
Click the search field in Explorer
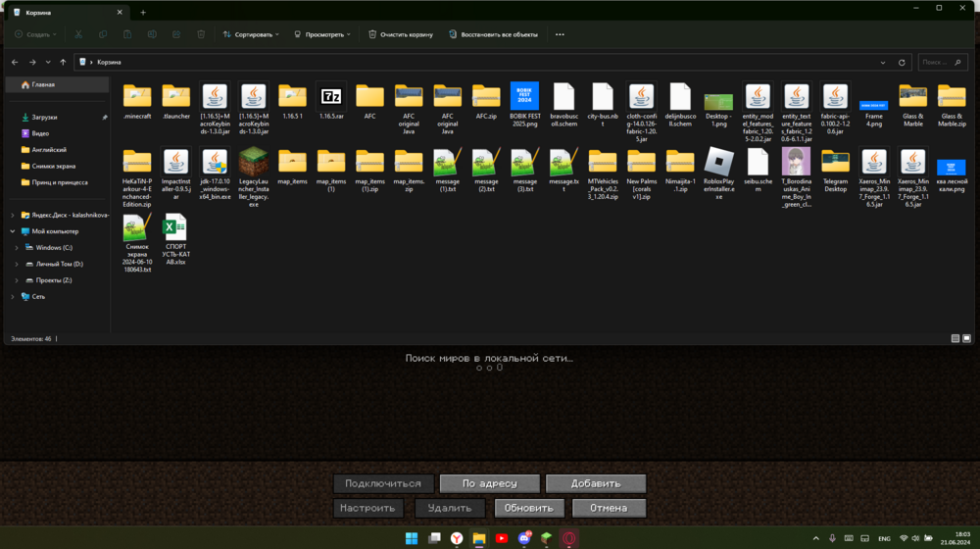[942, 62]
